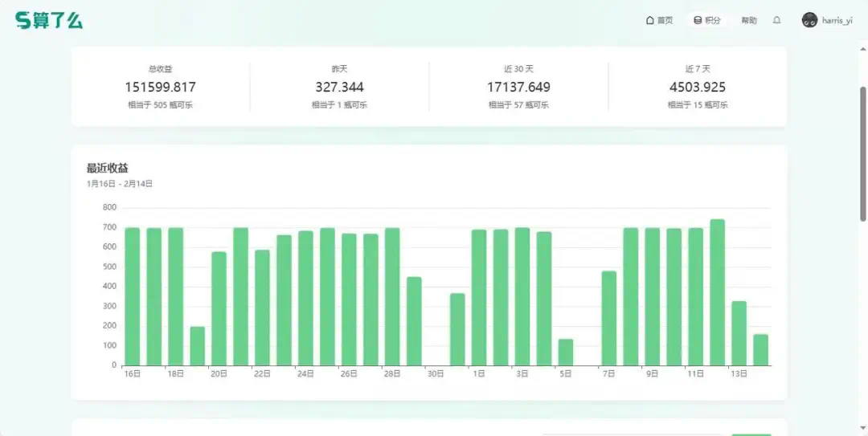Click the tallest bar on 12日
The width and height of the screenshot is (868, 436).
(x=717, y=292)
